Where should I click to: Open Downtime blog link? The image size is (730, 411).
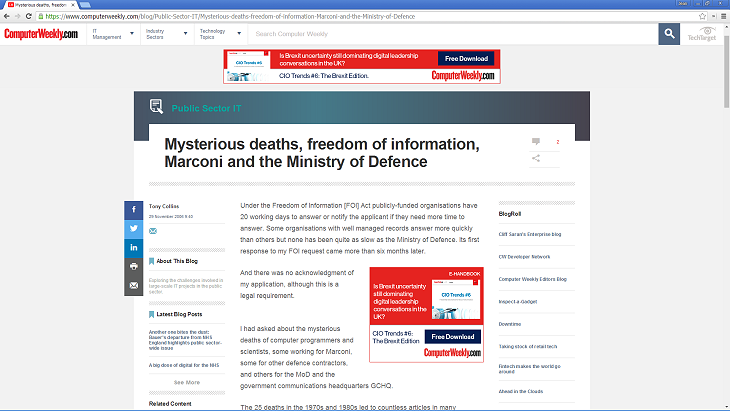510,324
